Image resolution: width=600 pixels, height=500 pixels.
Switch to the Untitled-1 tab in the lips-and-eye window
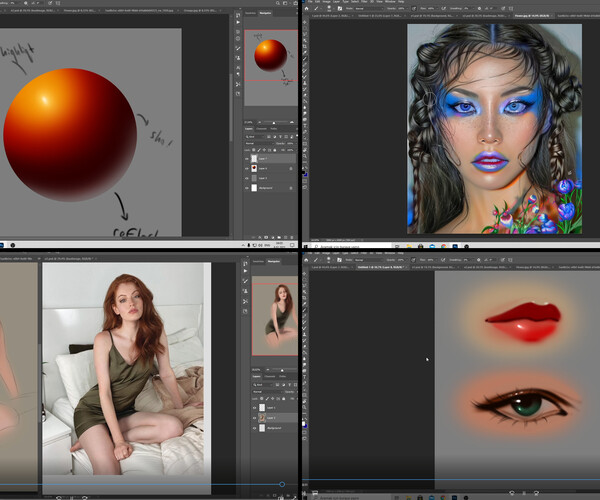pos(381,267)
